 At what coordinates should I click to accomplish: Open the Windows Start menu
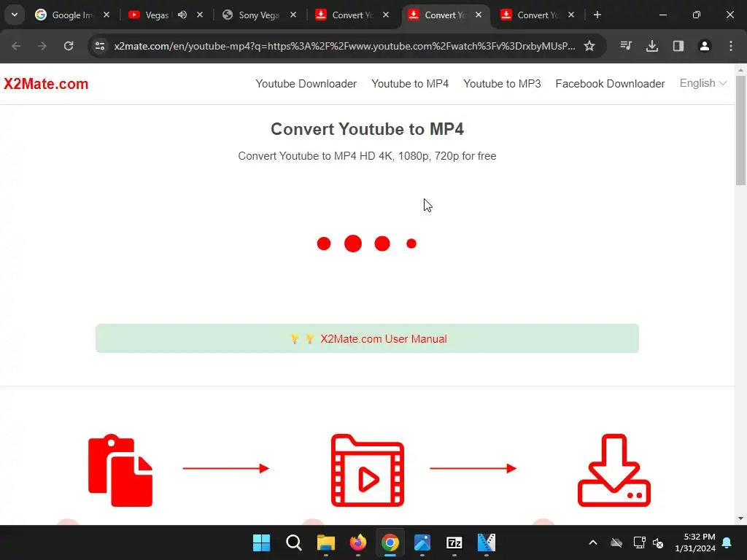tap(261, 542)
